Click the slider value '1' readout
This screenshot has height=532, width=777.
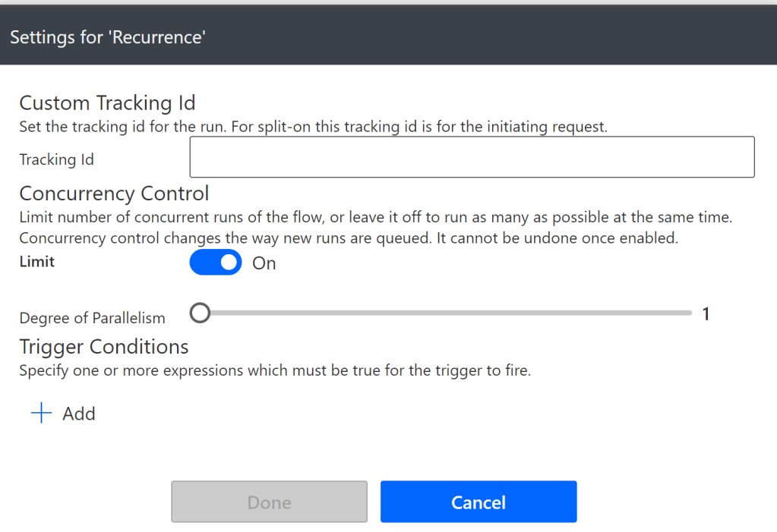pos(706,313)
